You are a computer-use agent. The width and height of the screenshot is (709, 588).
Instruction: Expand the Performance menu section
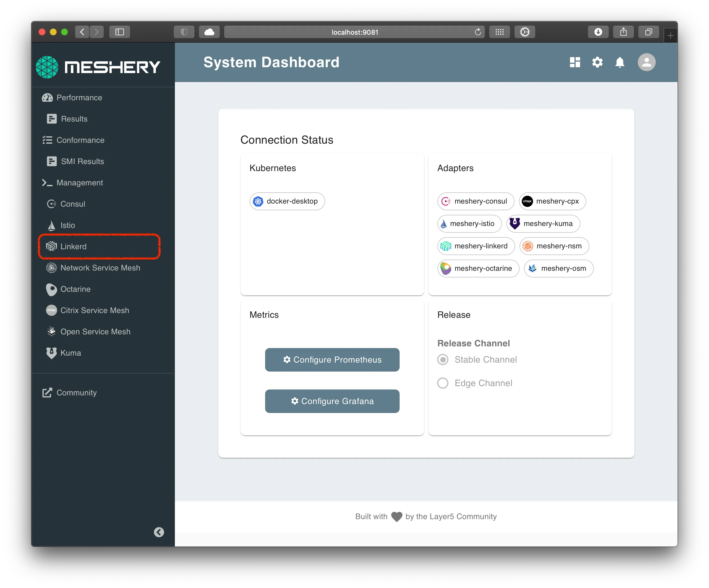(x=79, y=98)
